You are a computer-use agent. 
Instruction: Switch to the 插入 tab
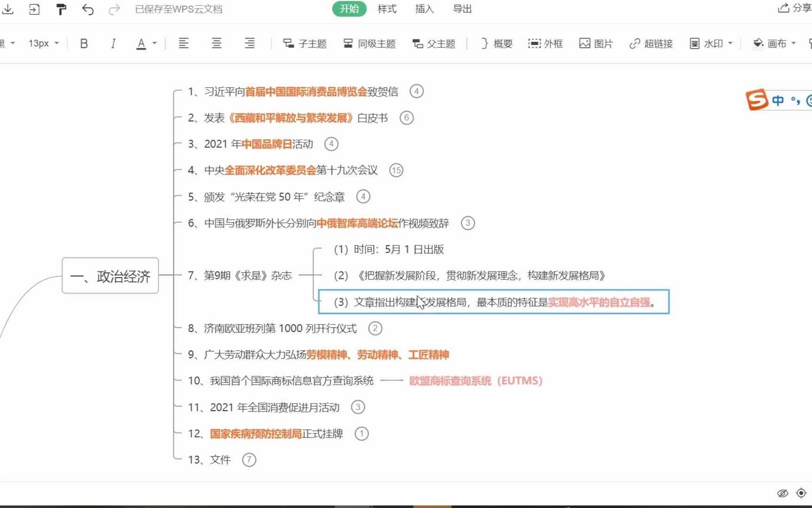[x=424, y=9]
